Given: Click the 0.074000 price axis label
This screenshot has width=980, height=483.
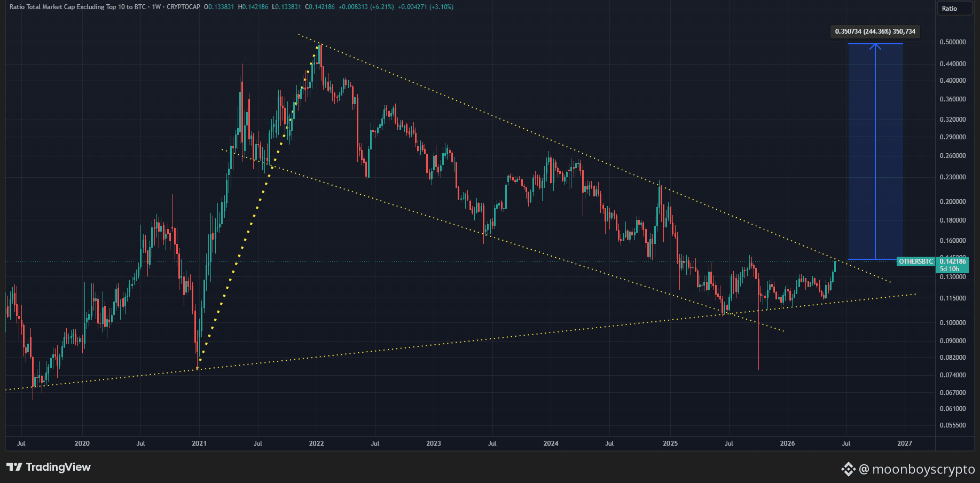Looking at the screenshot, I should (953, 375).
